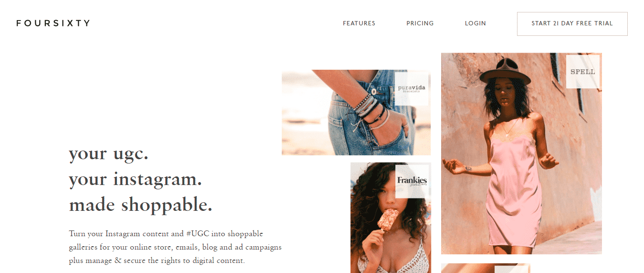
Task: Click the FOURSIXTY logo
Action: click(x=53, y=23)
